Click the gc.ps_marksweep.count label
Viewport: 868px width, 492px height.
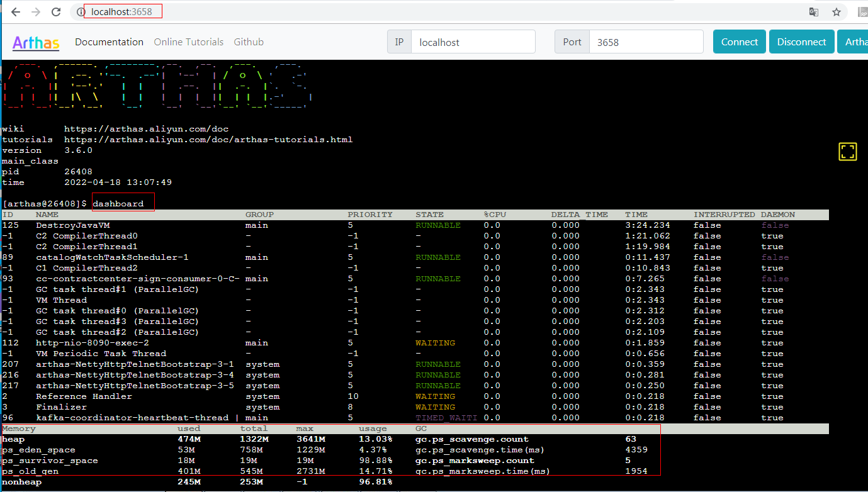[x=475, y=461]
